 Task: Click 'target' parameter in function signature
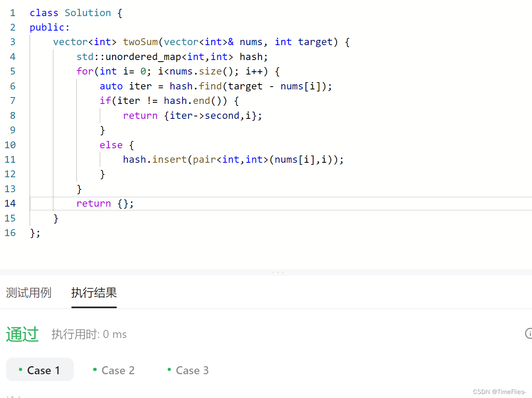point(315,42)
